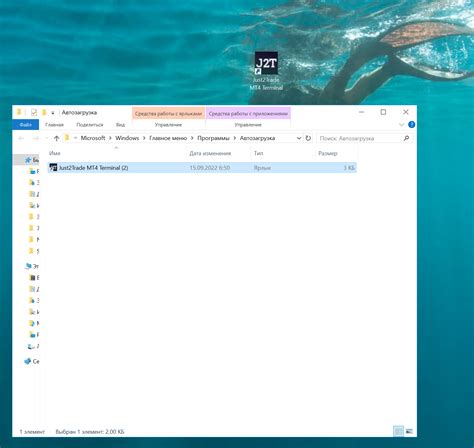Click the Поиск: Автозагрузка search field
The width and height of the screenshot is (474, 448).
coord(359,138)
